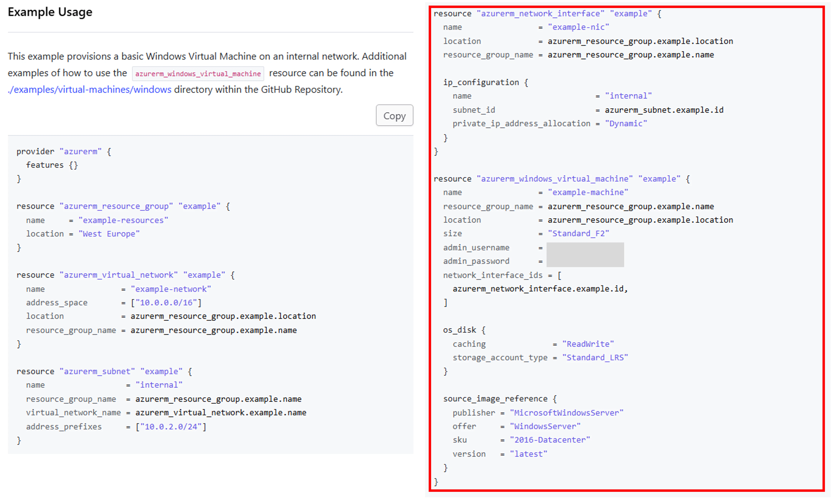The height and width of the screenshot is (504, 838).
Task: Select the "WindowsServer" offer value
Action: (x=545, y=426)
